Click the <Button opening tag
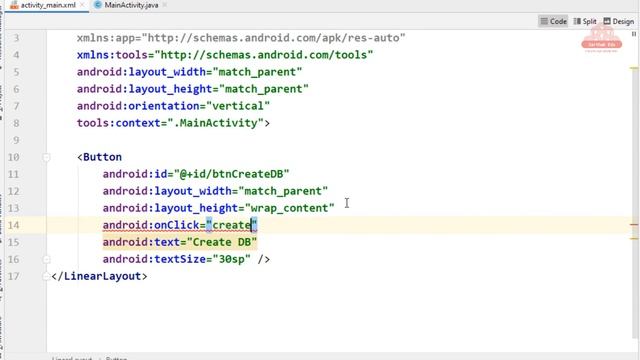Screen dimensions: 640x360 (100, 157)
